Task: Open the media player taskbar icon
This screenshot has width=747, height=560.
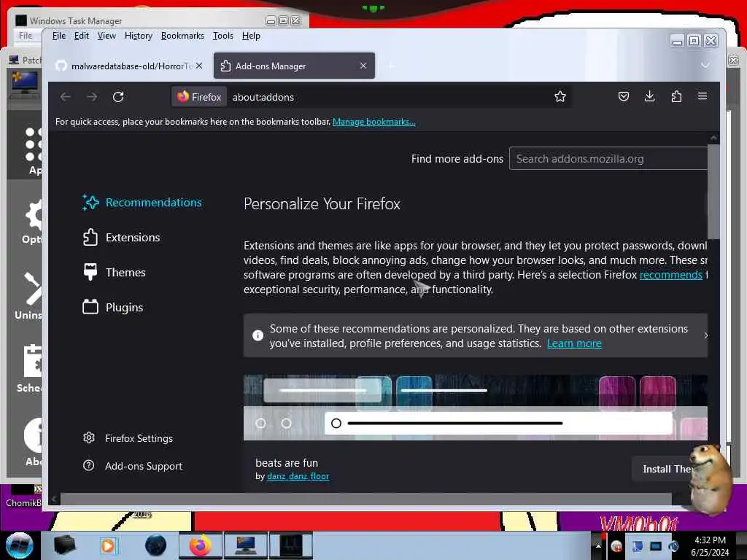Action: pyautogui.click(x=108, y=545)
